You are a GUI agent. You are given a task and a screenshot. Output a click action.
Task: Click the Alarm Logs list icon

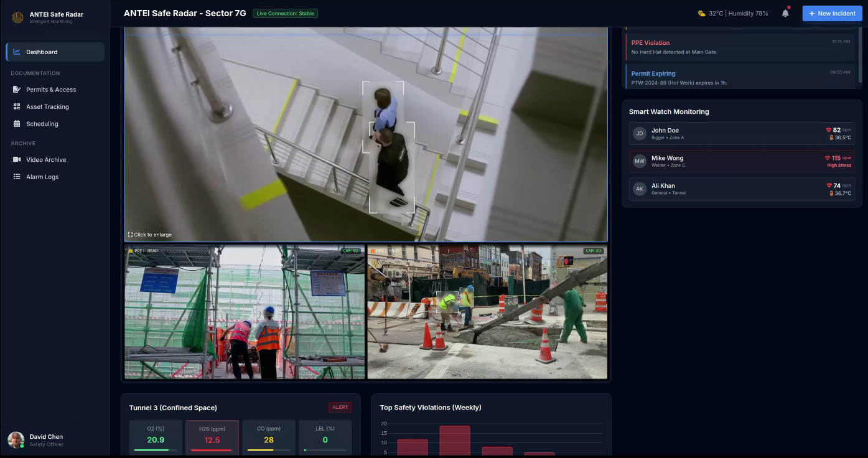[x=17, y=177]
